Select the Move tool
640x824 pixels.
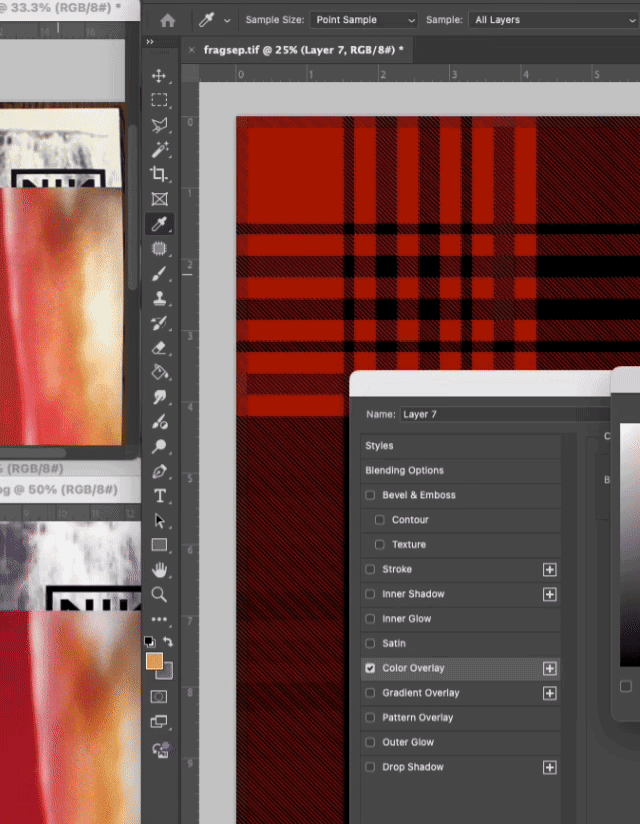tap(159, 76)
